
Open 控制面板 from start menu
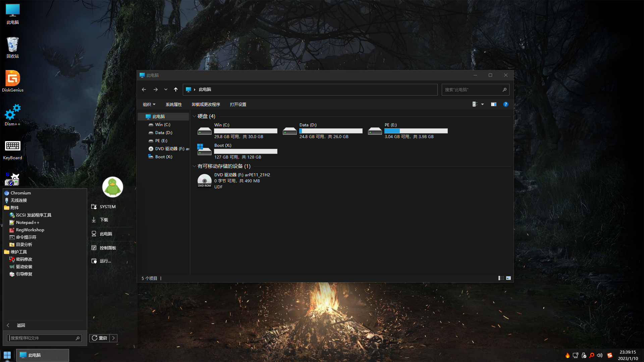[x=104, y=248]
